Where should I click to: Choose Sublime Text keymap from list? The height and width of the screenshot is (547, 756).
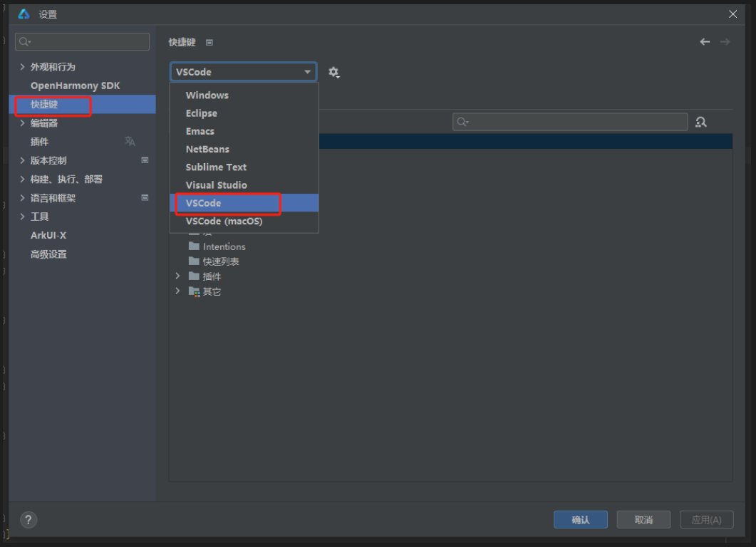[x=244, y=167]
